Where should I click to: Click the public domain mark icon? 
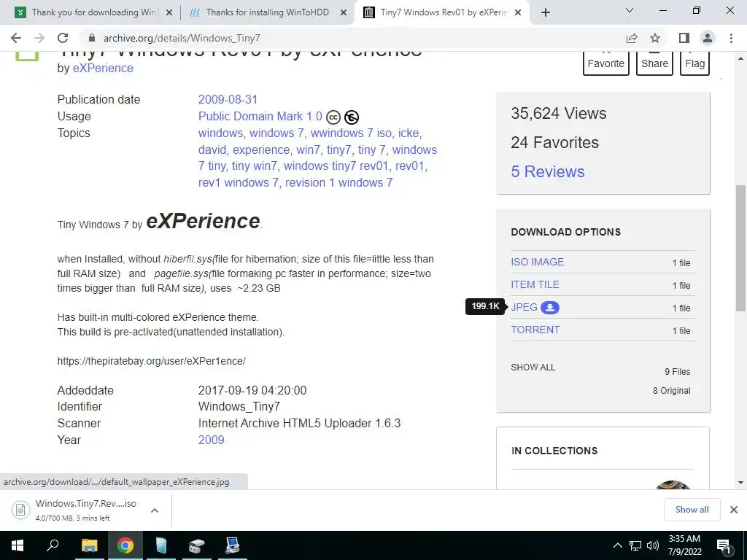click(x=352, y=117)
